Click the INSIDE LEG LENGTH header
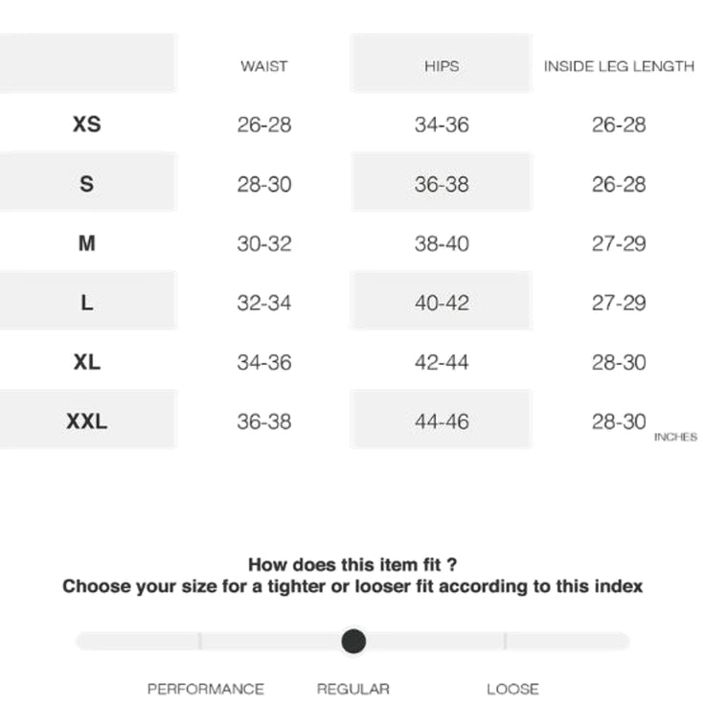 [619, 66]
